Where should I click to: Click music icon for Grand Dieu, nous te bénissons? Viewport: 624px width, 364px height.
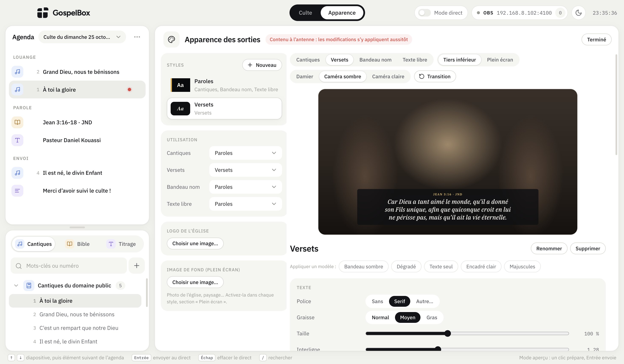click(x=17, y=72)
